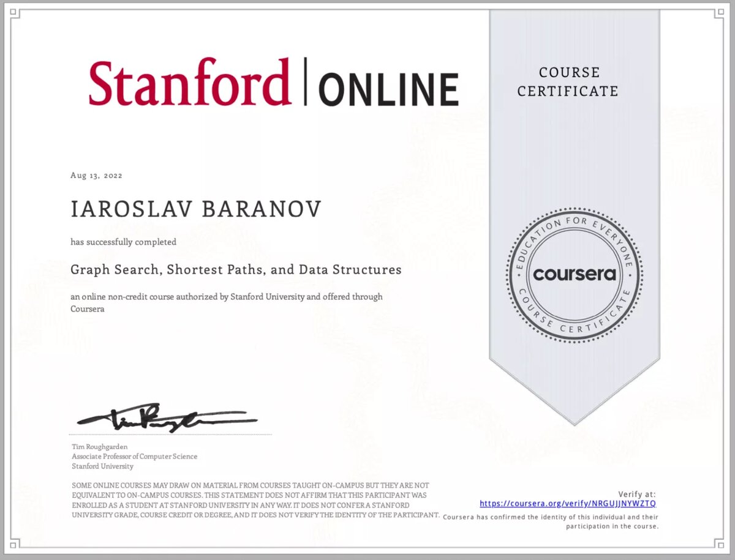
Task: Click the 'Verify at:' label
Action: pyautogui.click(x=637, y=494)
